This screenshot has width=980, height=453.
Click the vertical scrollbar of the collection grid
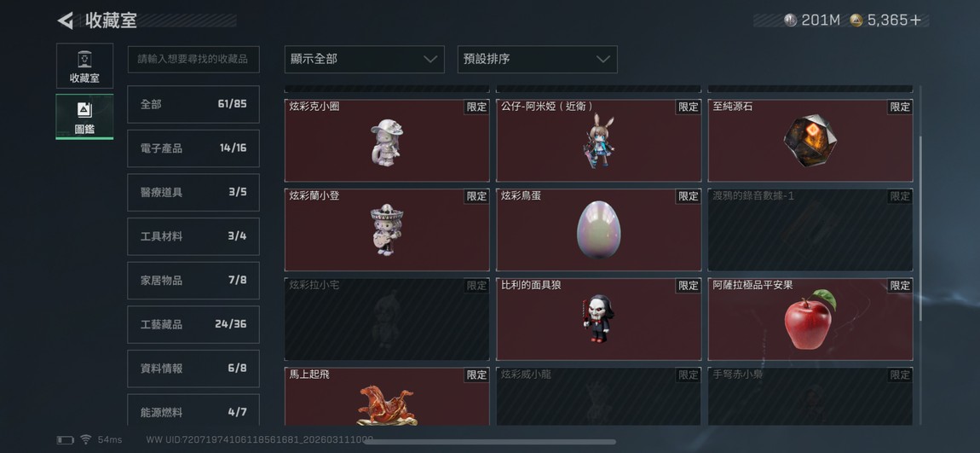pos(920,229)
